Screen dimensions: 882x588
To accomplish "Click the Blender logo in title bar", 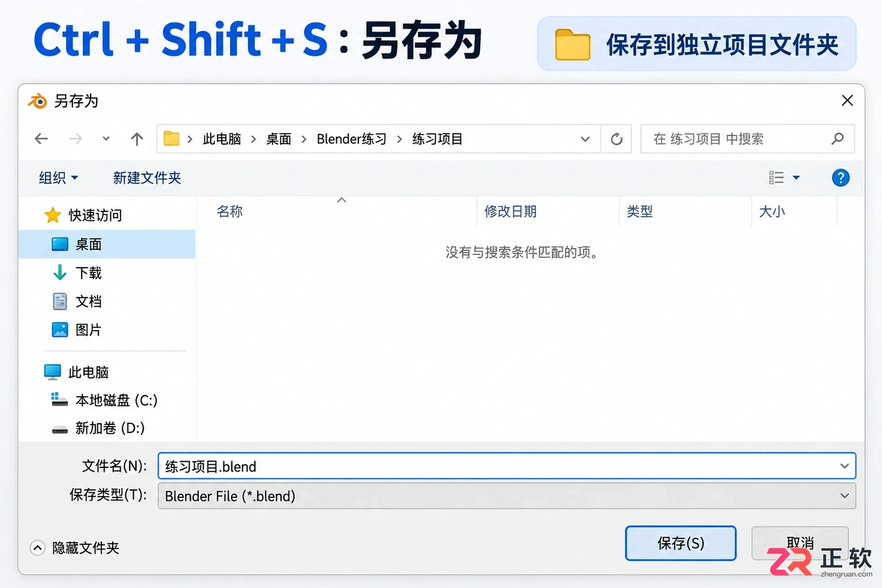I will [x=37, y=100].
